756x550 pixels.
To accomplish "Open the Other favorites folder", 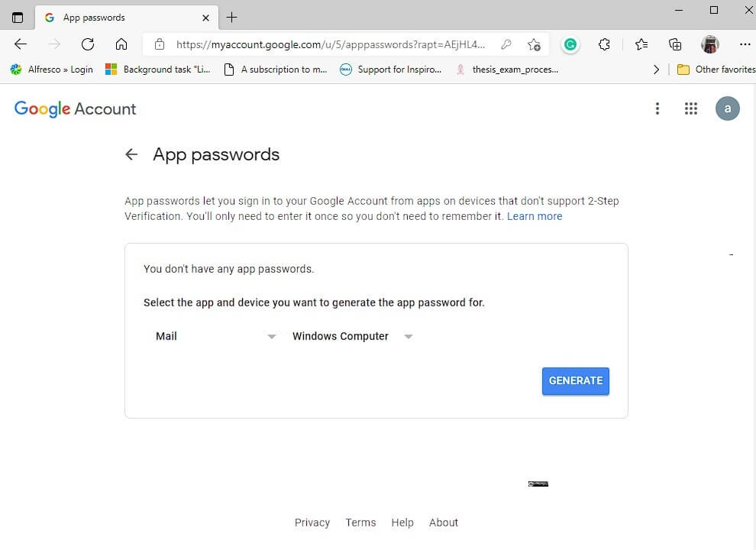I will (716, 70).
